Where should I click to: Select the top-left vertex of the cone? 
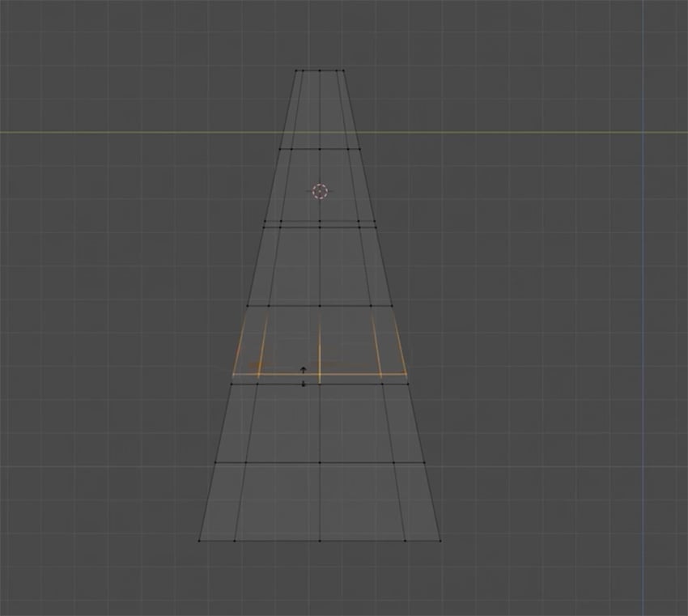(295, 69)
